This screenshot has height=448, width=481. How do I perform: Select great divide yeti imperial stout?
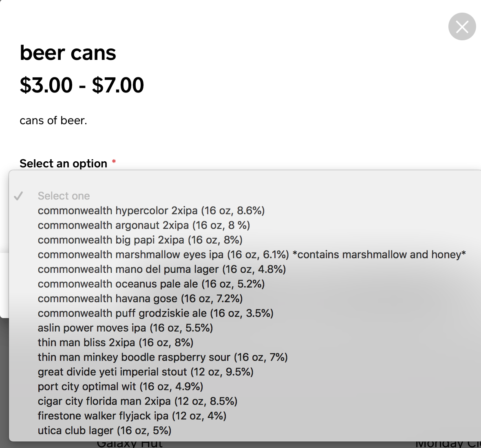(x=146, y=372)
